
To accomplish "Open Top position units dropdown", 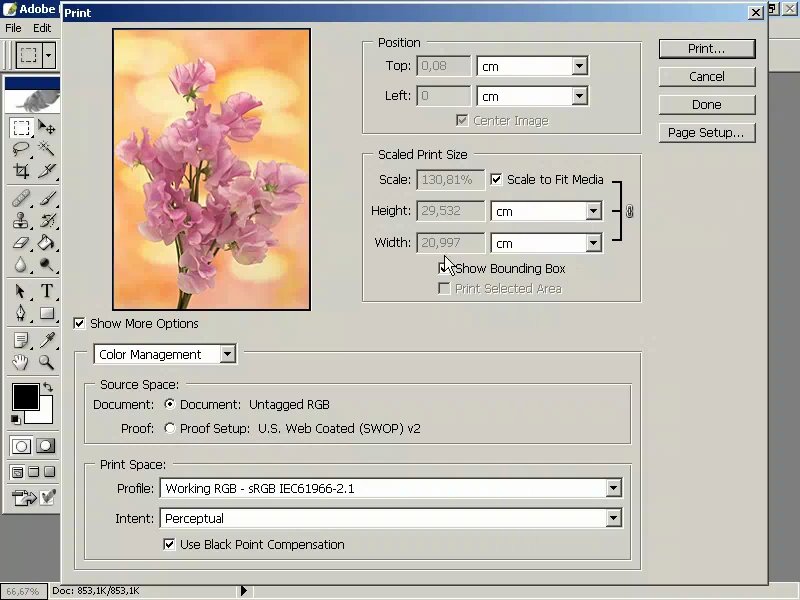I will (x=579, y=66).
